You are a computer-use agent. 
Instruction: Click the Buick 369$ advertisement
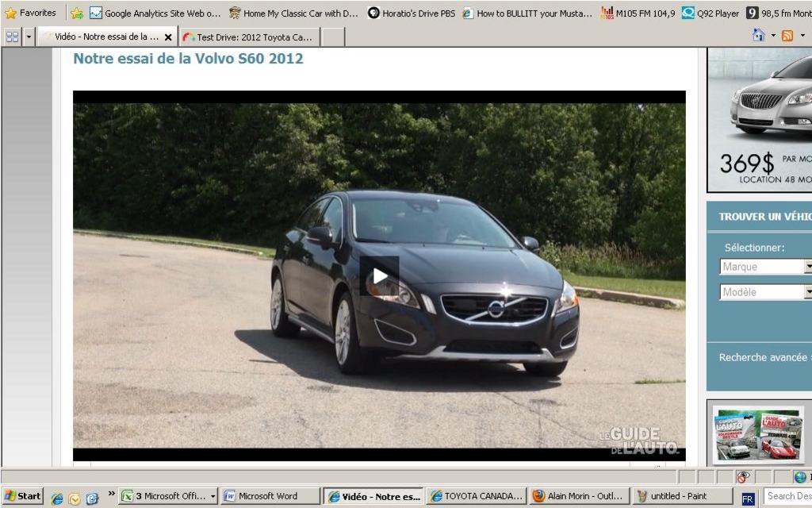(760, 119)
